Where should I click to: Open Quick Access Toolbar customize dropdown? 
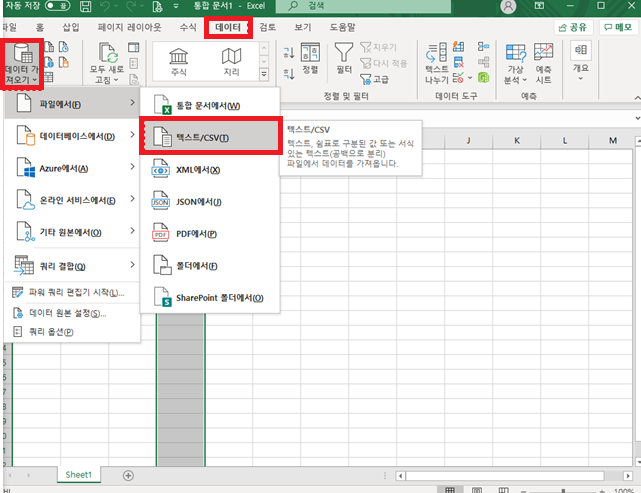tap(176, 6)
